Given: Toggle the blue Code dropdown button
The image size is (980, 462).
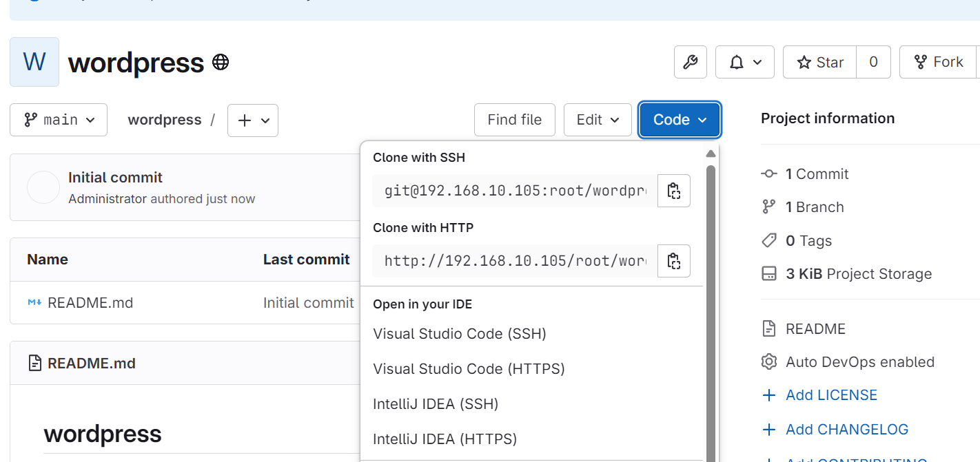Looking at the screenshot, I should (x=680, y=120).
